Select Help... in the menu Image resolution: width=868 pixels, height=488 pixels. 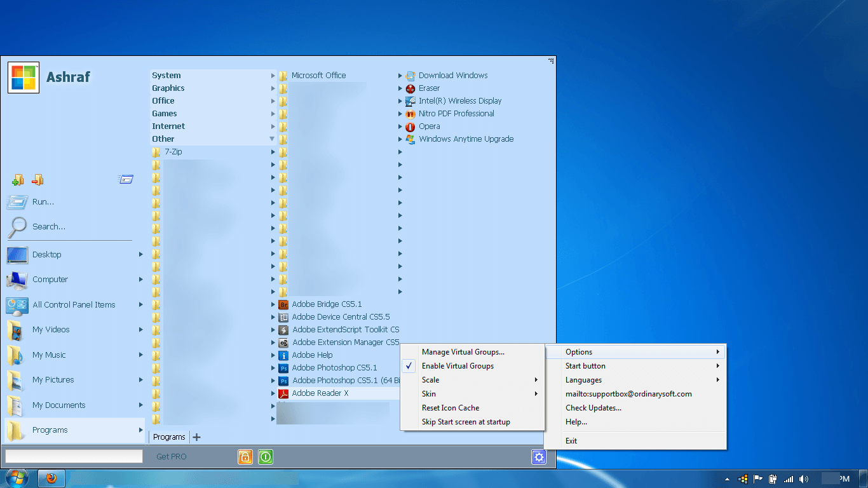tap(635, 422)
